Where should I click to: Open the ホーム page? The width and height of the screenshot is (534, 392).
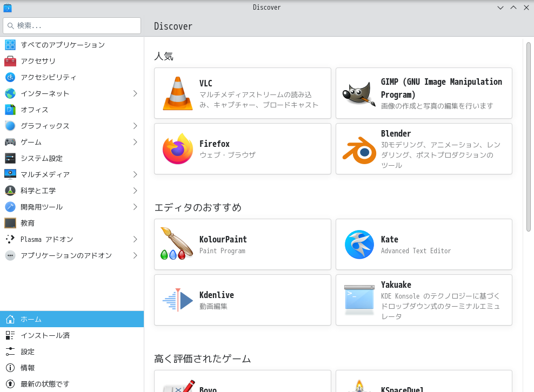pos(72,319)
